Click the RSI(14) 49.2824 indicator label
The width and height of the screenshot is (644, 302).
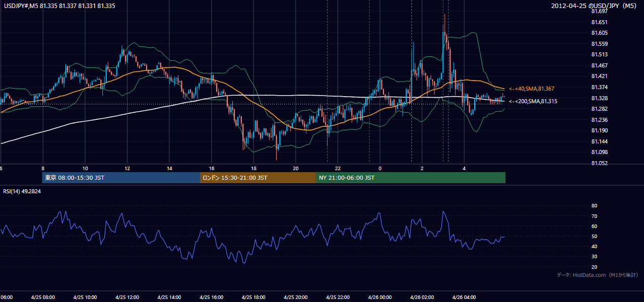(x=22, y=191)
